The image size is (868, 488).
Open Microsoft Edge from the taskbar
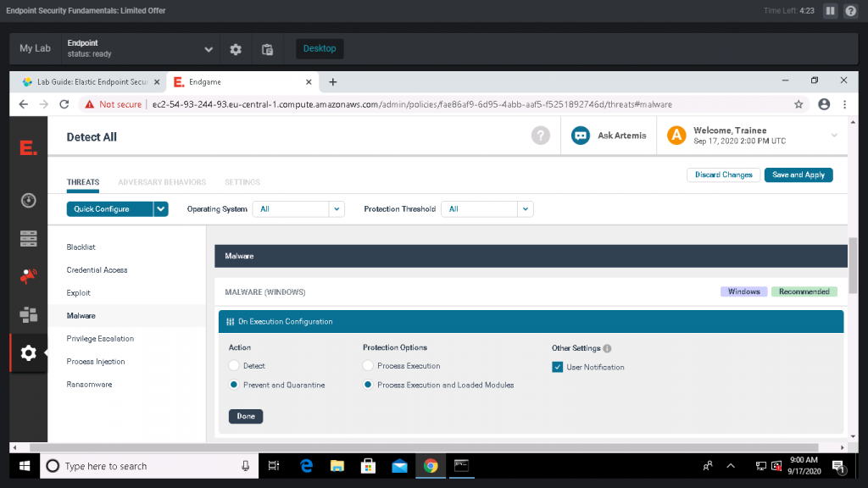306,466
